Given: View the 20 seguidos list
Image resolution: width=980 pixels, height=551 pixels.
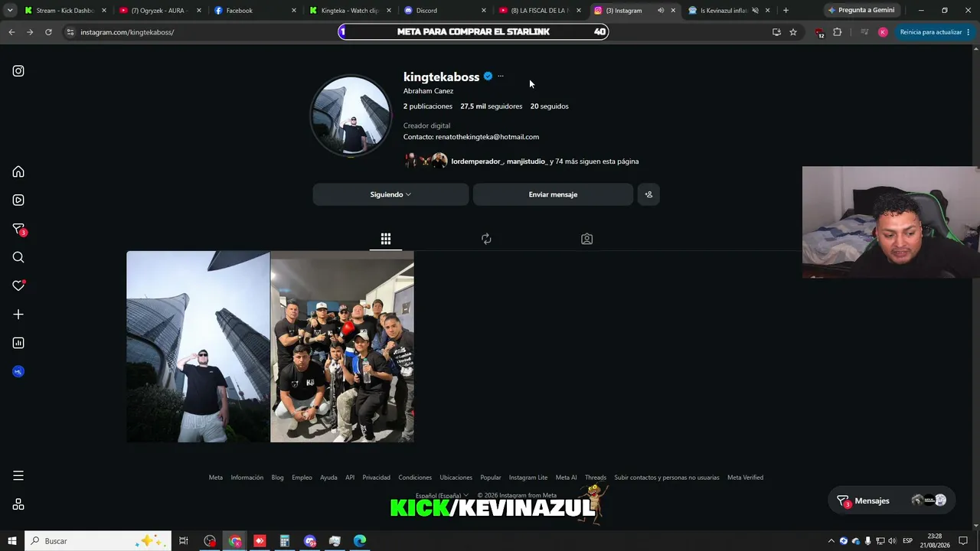Looking at the screenshot, I should [549, 106].
